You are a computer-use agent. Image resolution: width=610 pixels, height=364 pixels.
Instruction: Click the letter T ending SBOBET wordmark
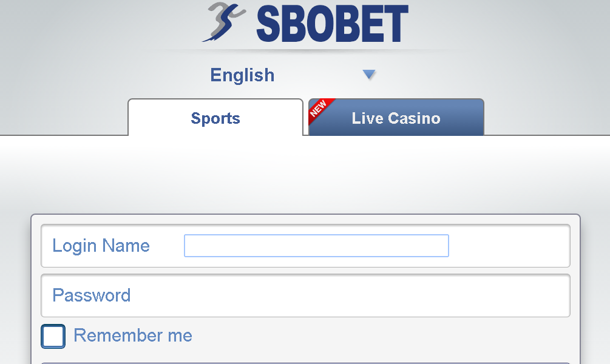click(x=395, y=24)
